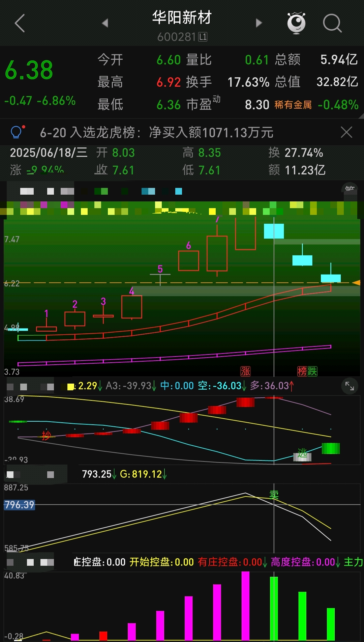Tap the stock name 华阳新材
Viewport: 364px width, 642px height.
point(182,18)
